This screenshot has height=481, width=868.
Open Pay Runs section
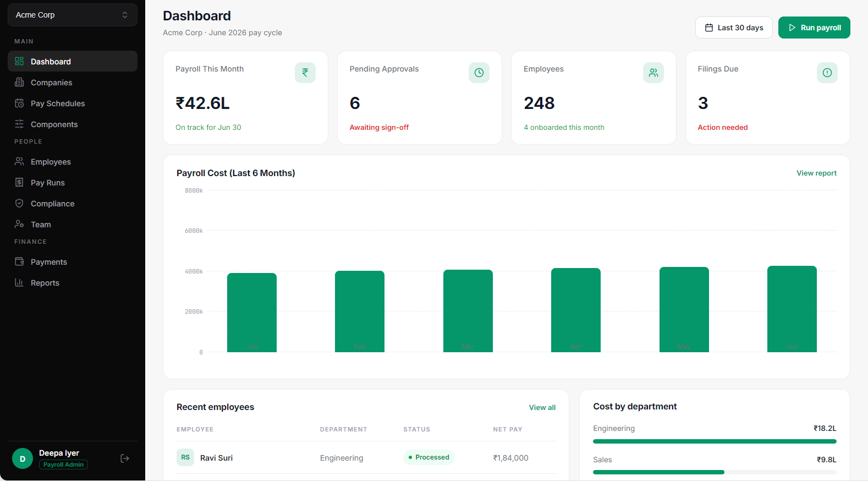point(73,182)
